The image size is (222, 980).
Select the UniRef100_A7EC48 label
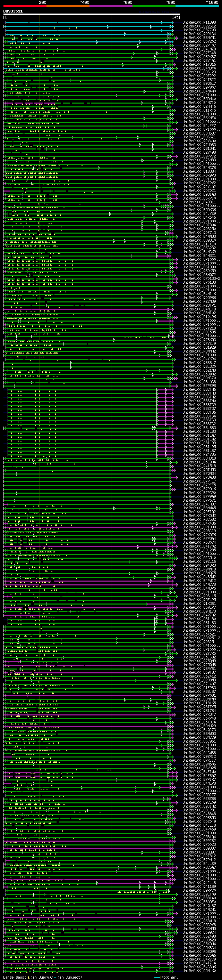199,53
